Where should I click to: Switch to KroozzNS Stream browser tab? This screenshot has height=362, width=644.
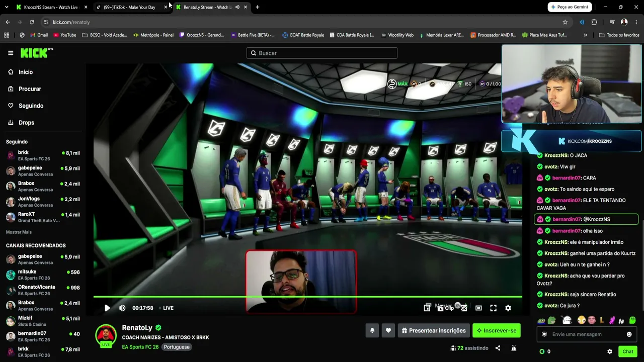[50, 7]
